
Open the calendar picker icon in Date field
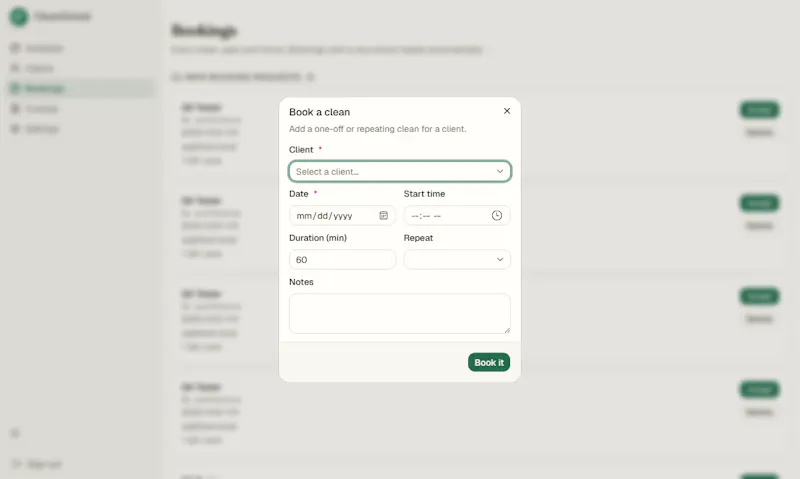pos(384,216)
